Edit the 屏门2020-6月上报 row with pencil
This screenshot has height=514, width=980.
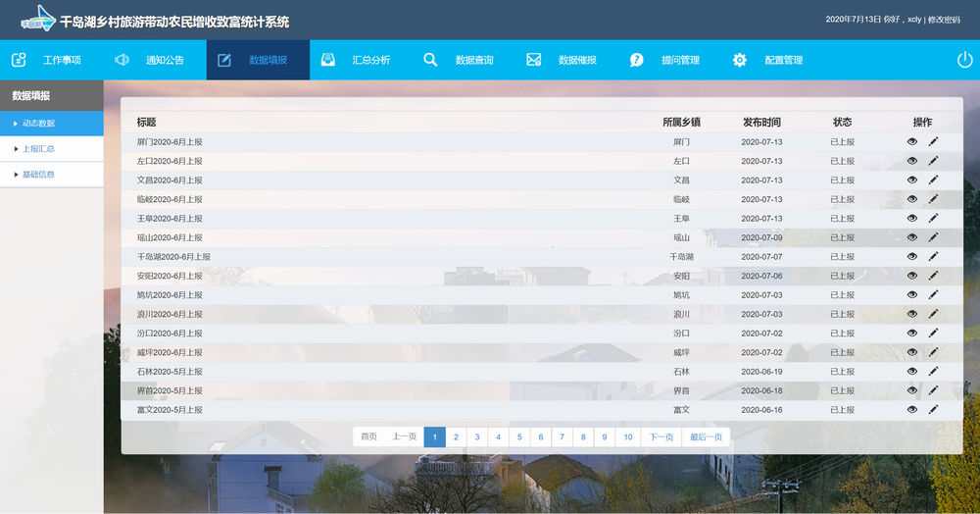click(933, 141)
